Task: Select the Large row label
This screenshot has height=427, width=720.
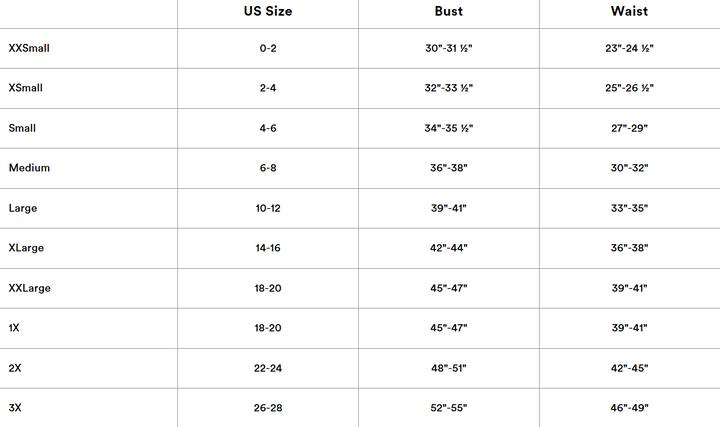Action: [x=23, y=208]
